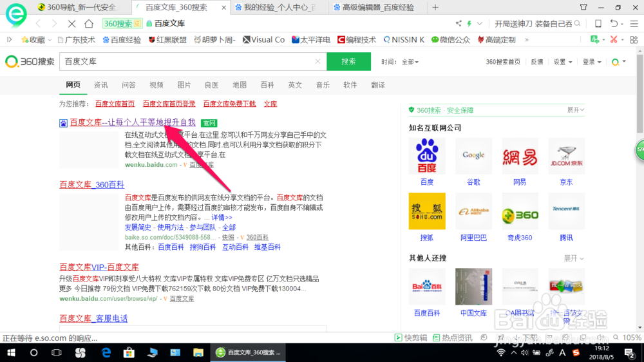Click the 腾讯 Tencent logo thumbnail

tap(566, 211)
